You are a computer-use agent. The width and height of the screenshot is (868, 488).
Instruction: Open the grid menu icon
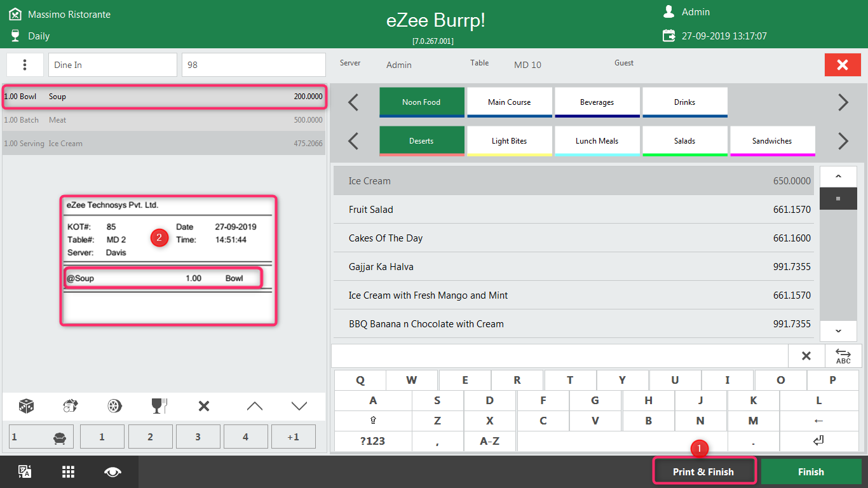click(x=69, y=471)
